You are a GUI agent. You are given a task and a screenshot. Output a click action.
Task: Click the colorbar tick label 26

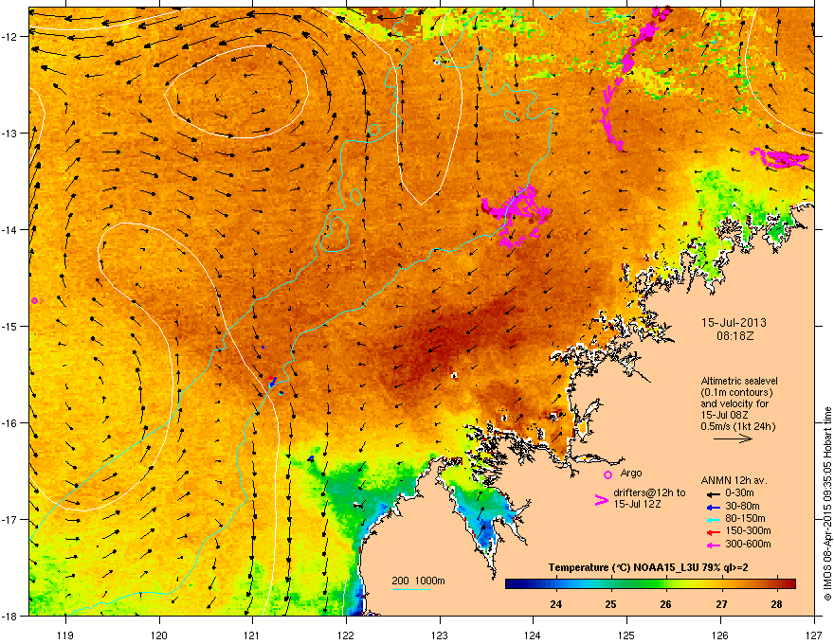tap(665, 604)
